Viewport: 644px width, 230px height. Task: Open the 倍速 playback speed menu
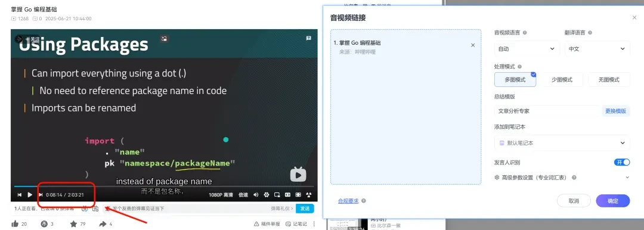click(243, 195)
